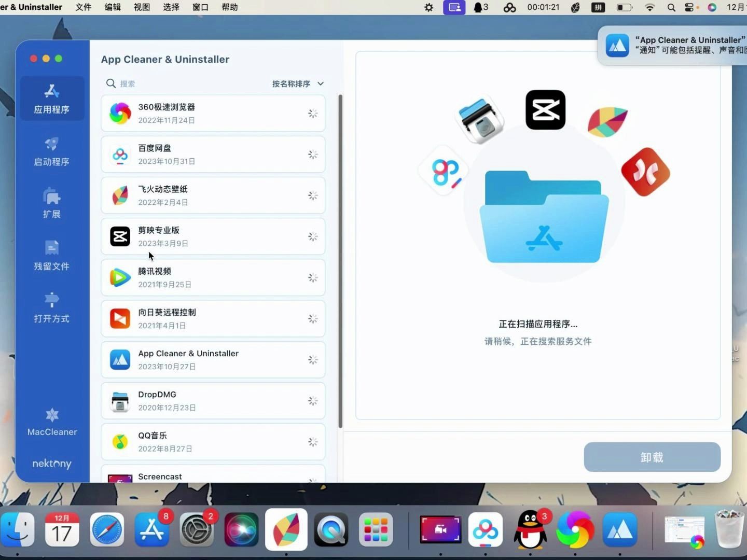
Task: Open the 打开方式 sidebar section
Action: 52,308
